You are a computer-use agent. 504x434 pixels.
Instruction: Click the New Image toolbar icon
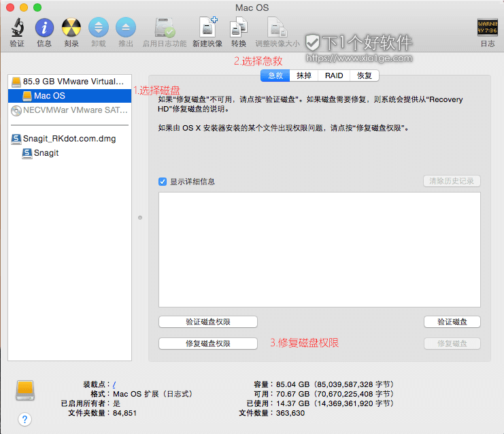[x=207, y=28]
